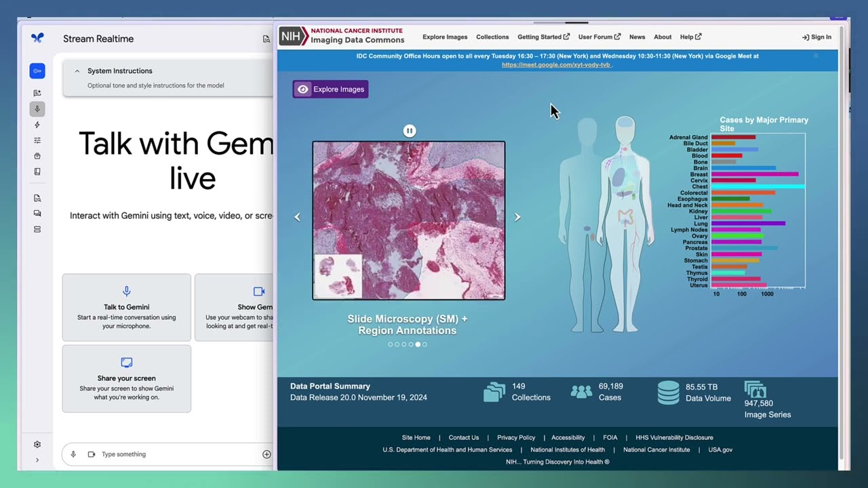Select the active fifth carousel dot indicator
Image resolution: width=868 pixels, height=488 pixels.
point(418,344)
